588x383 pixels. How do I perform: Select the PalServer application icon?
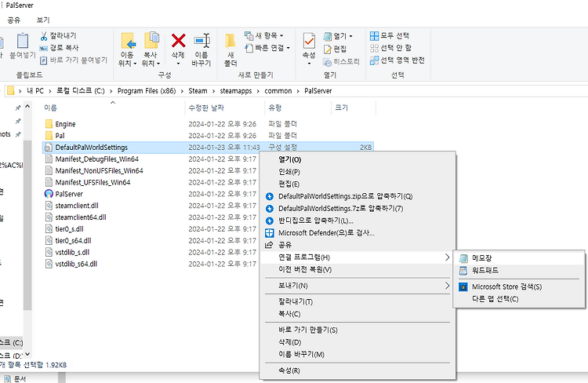coord(49,194)
